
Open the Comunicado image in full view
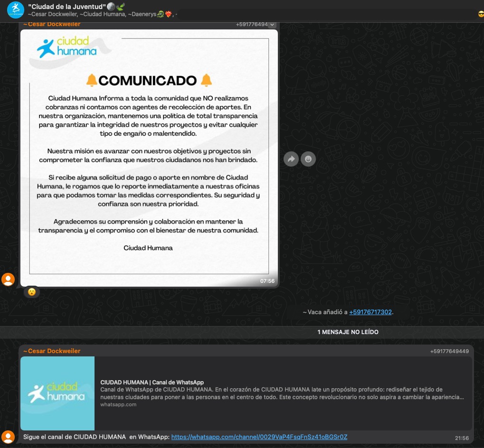pyautogui.click(x=149, y=157)
